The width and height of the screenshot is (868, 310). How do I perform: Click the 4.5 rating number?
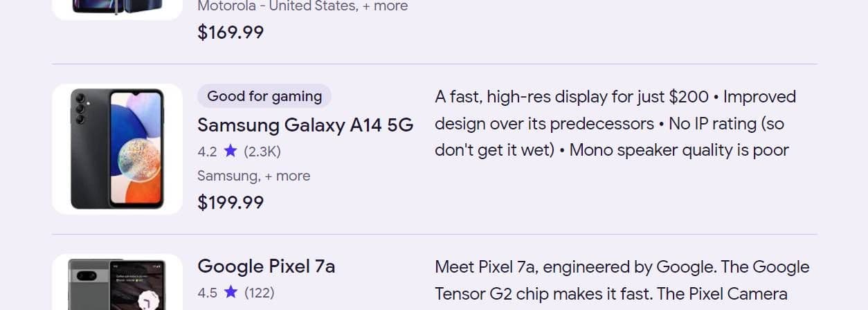click(207, 293)
